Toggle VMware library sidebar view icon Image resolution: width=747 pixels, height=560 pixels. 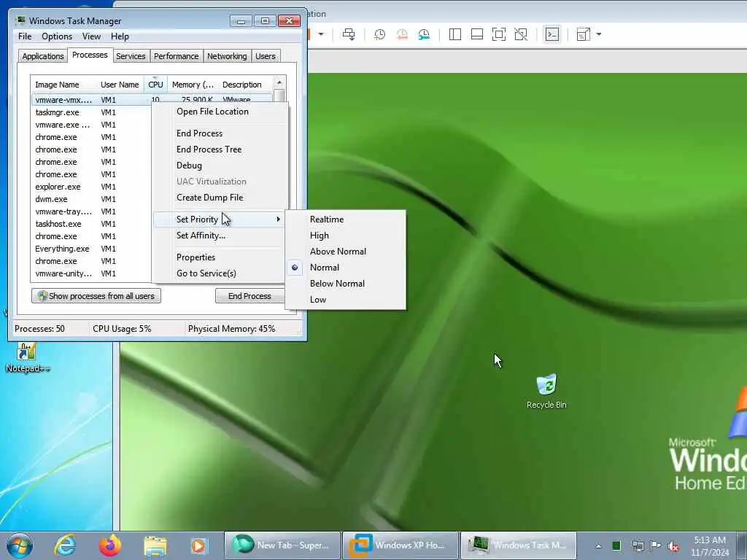pyautogui.click(x=455, y=34)
